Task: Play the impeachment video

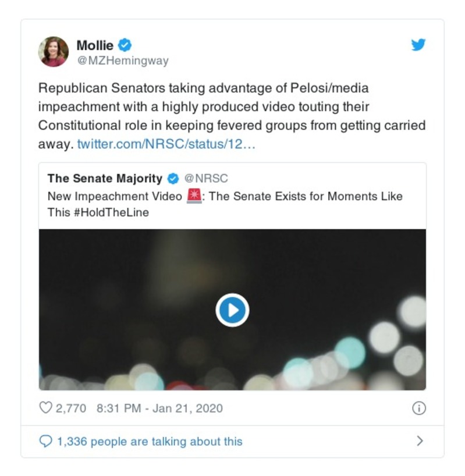Action: tap(232, 310)
